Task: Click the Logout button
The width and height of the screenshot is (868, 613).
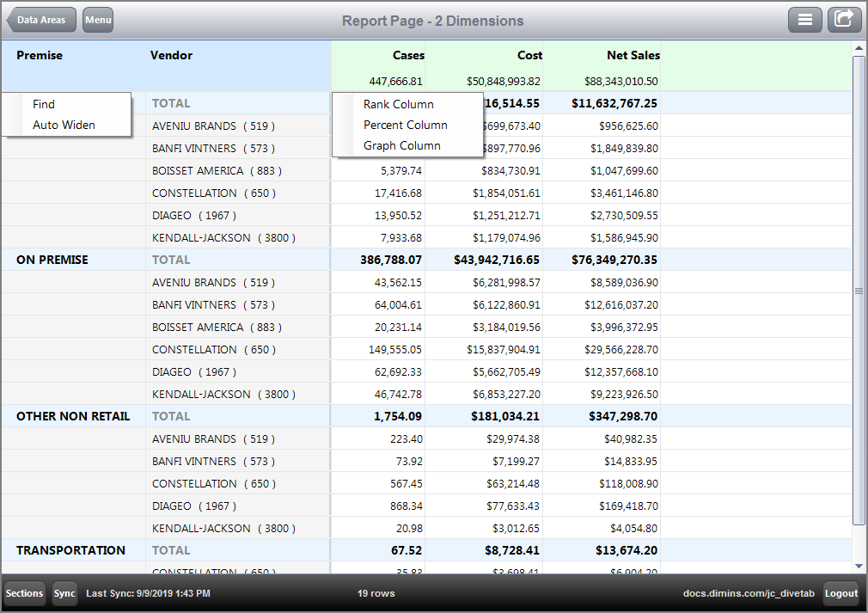Action: point(841,593)
